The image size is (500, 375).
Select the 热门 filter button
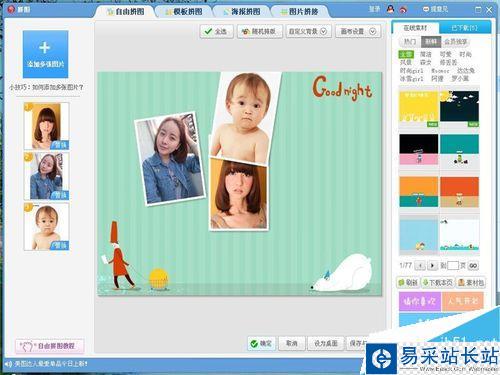[x=410, y=42]
